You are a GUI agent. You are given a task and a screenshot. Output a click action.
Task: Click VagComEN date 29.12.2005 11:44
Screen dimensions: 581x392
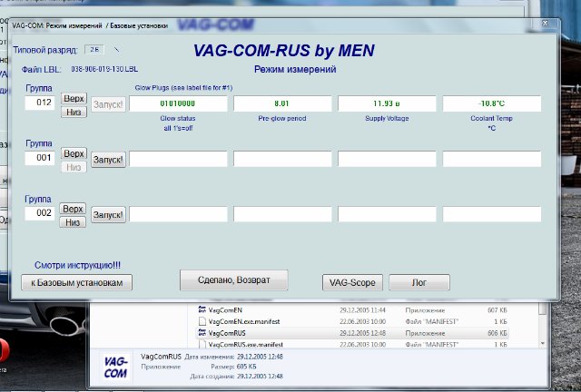click(x=362, y=310)
